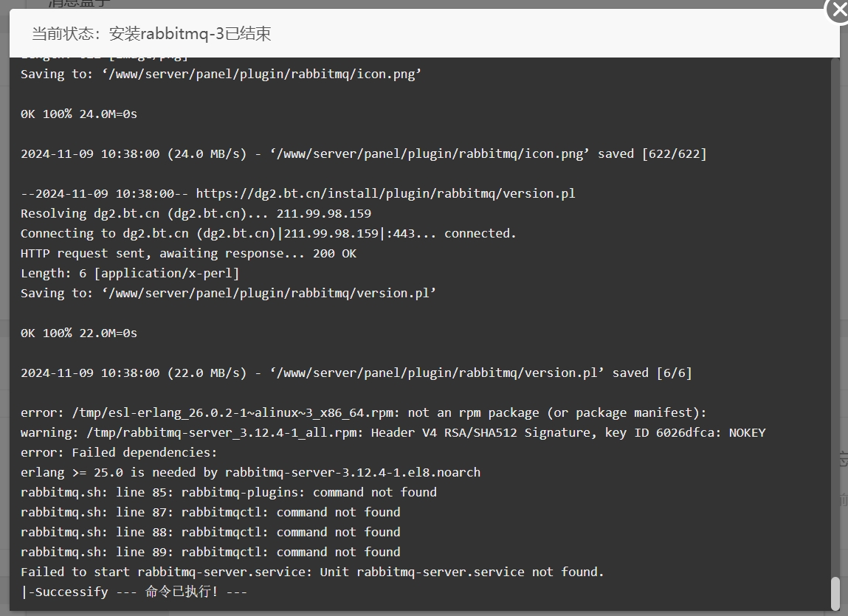Click the 'Successify --- 命令已执行!' final line
Screen dimensions: 848x616
(x=134, y=592)
